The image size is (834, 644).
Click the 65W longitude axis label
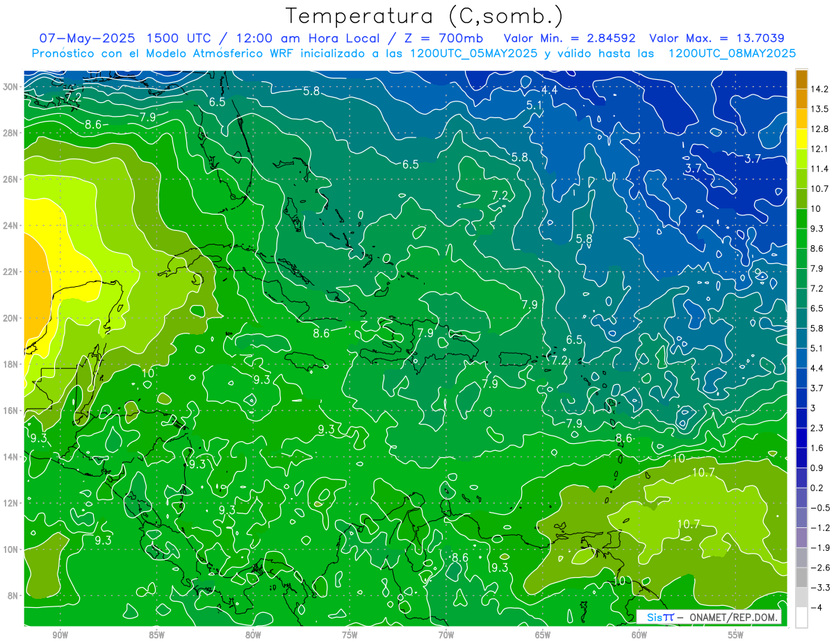543,634
